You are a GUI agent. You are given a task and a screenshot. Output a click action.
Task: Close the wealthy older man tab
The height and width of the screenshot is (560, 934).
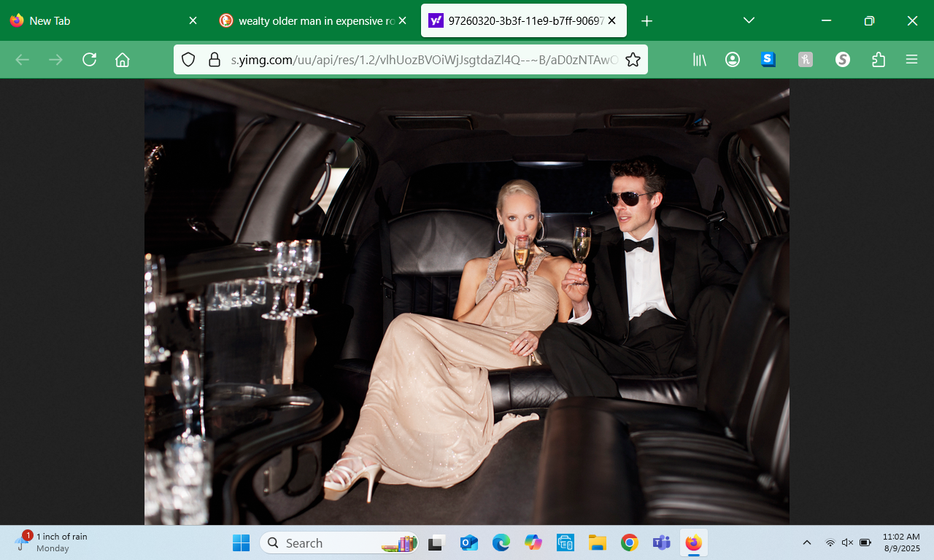402,21
